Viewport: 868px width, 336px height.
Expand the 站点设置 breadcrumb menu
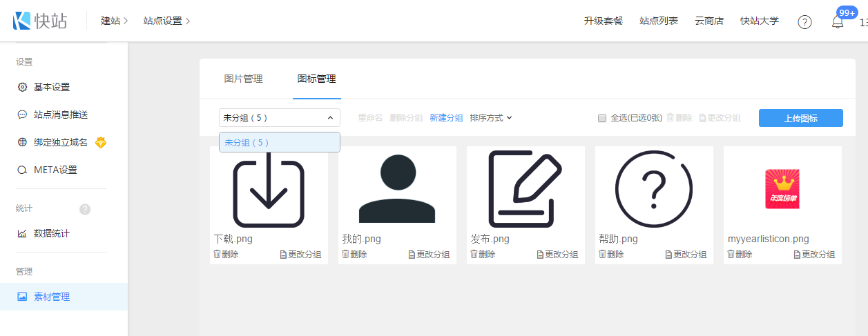[166, 21]
